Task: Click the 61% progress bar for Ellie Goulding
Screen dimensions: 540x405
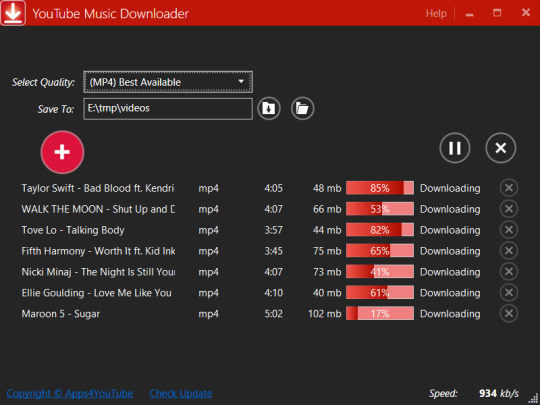Action: (x=380, y=293)
